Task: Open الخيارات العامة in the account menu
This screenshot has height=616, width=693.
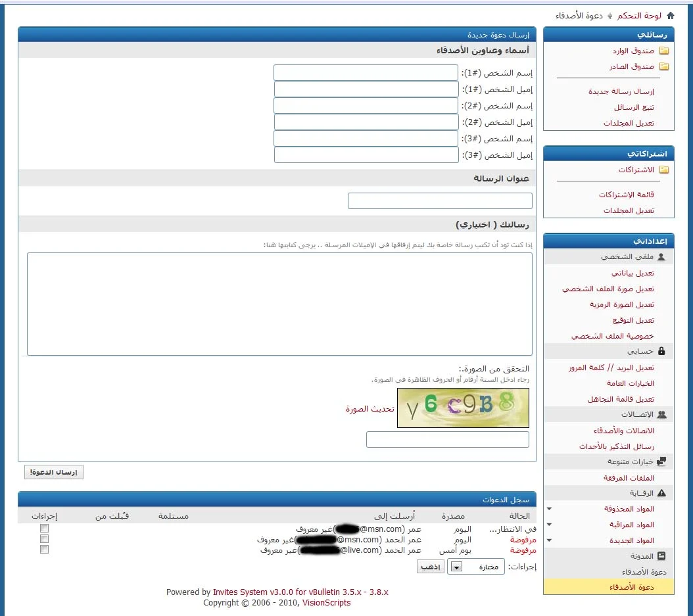Action: (630, 383)
